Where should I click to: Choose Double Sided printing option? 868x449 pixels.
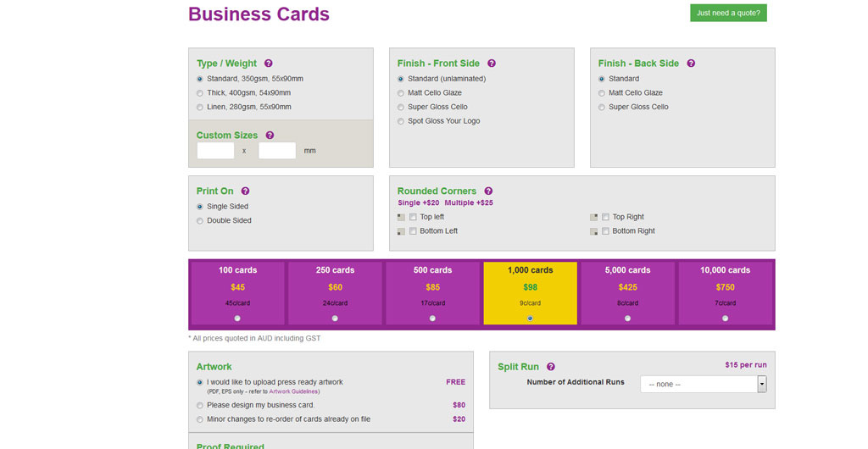pyautogui.click(x=200, y=221)
